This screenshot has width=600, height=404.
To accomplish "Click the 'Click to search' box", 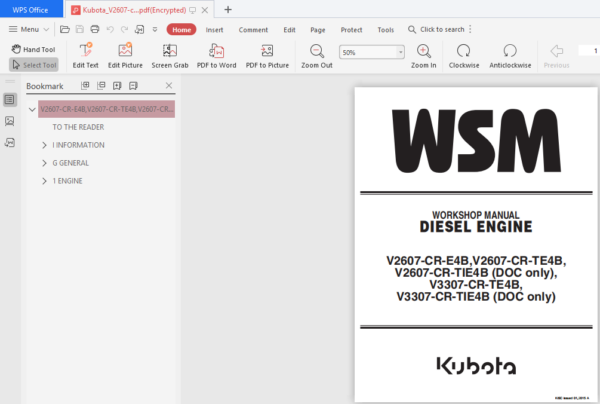I will [x=436, y=29].
